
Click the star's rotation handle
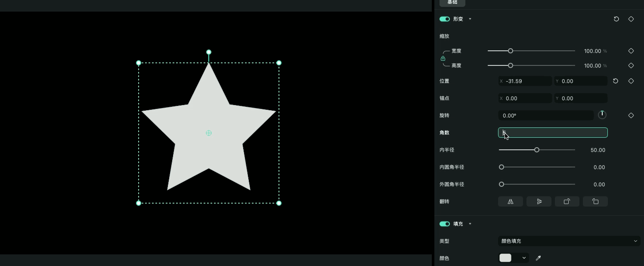209,52
